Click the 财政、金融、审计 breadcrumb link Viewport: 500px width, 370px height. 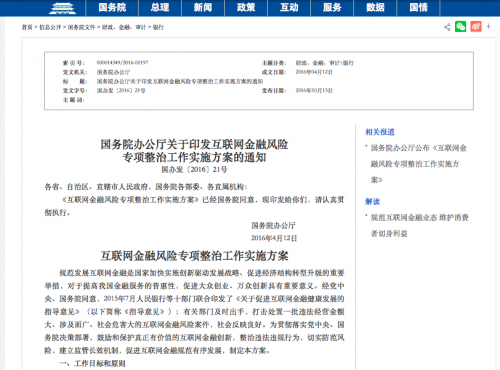pyautogui.click(x=124, y=27)
